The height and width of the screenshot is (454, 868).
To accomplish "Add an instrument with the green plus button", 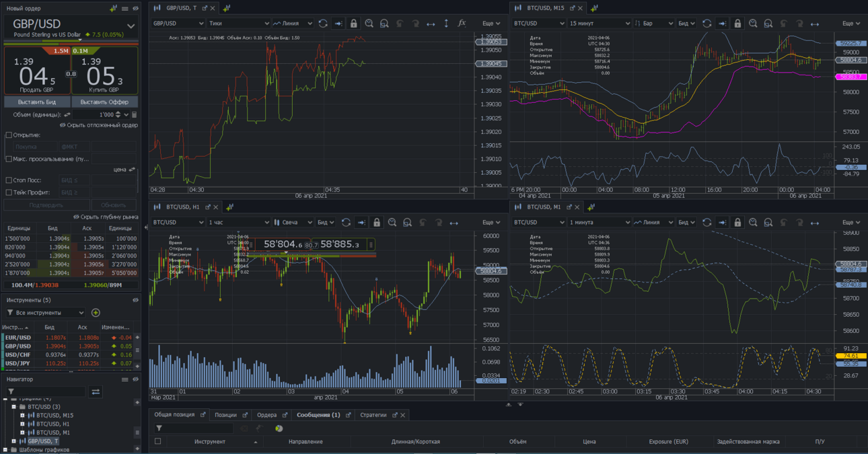I will pos(96,313).
